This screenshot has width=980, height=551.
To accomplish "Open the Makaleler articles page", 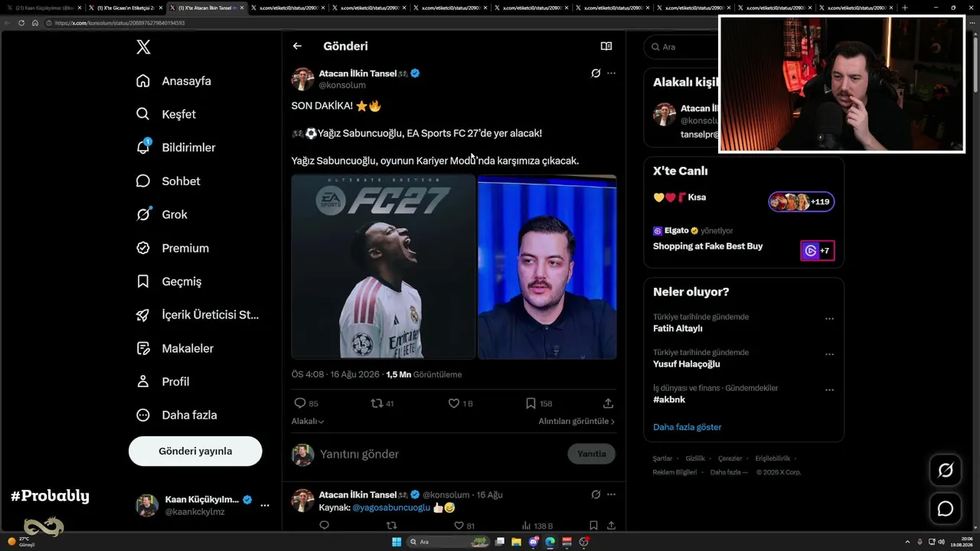I will click(x=175, y=348).
